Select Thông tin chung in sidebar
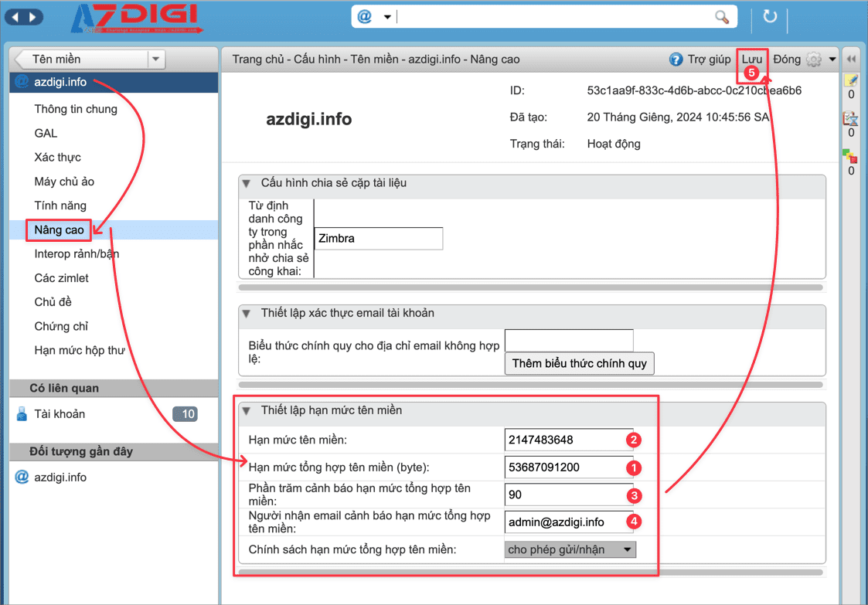868x605 pixels. (x=76, y=109)
